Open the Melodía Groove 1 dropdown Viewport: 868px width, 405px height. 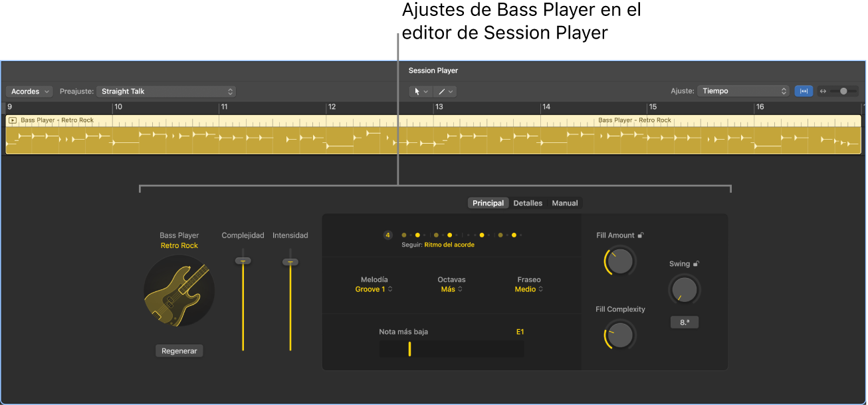pos(374,289)
